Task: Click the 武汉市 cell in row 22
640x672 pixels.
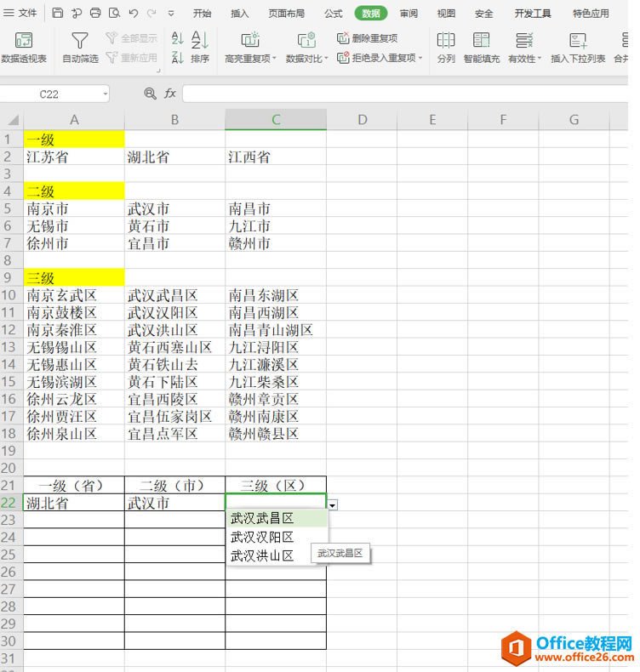Action: pos(175,502)
